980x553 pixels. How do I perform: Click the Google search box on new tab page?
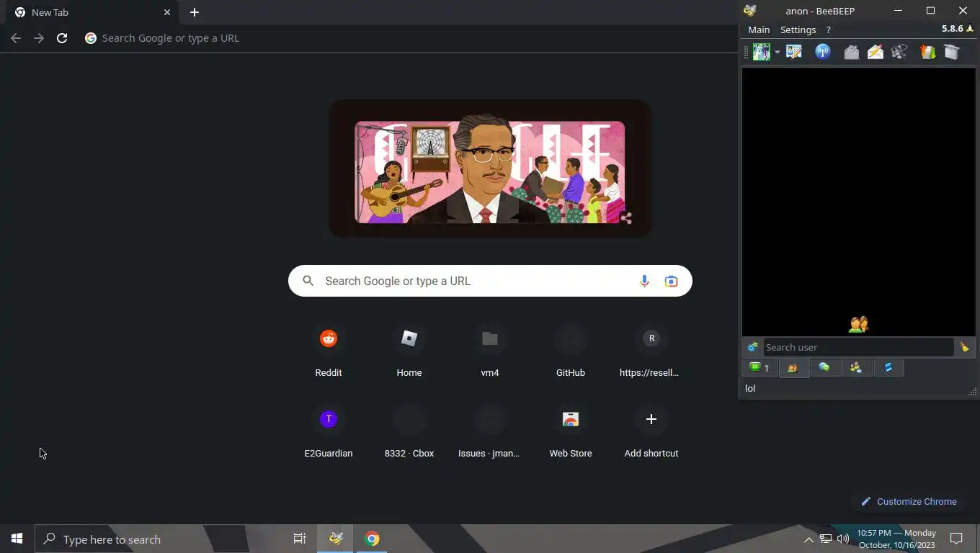[x=490, y=281]
